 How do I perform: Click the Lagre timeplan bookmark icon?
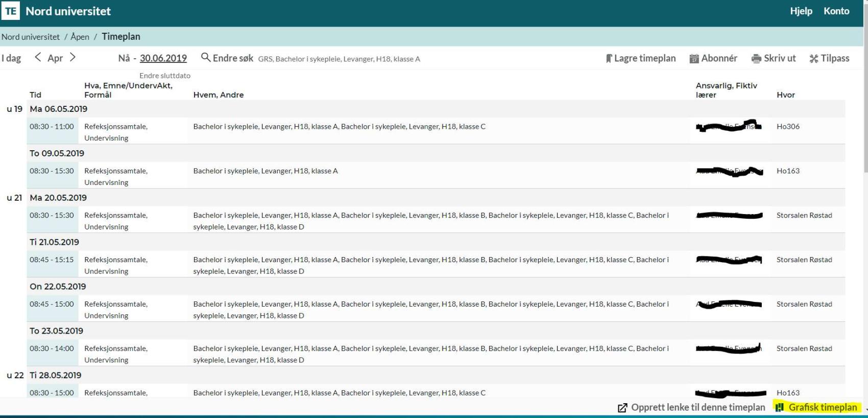[x=609, y=59]
